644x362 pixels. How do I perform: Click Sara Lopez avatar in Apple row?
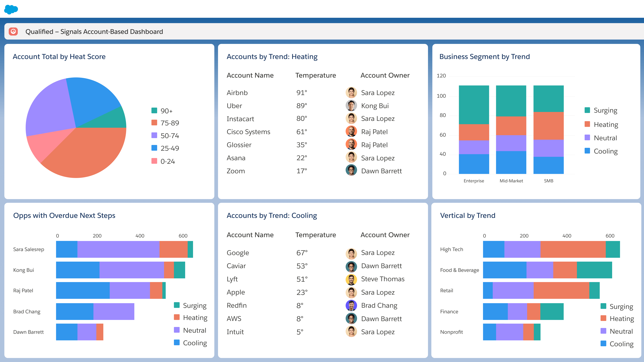click(351, 292)
